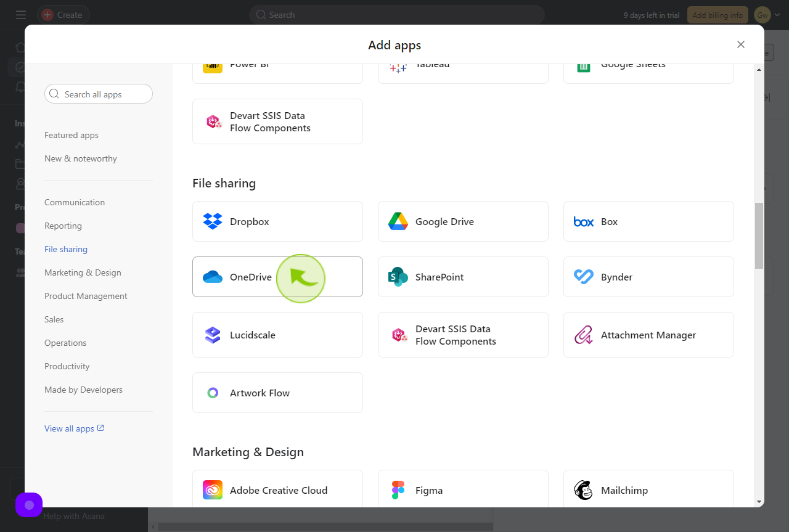Close the Add apps dialog
The image size is (789, 532).
741,44
